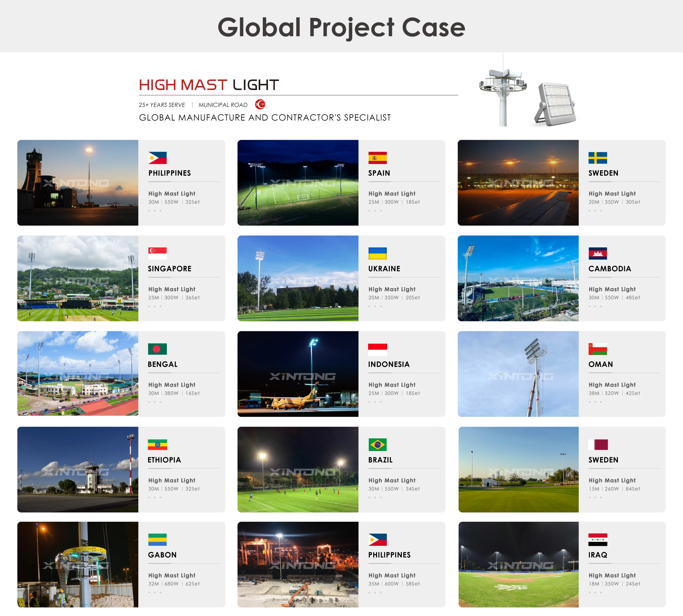Click the Ethiopia flag icon
Image resolution: width=683 pixels, height=616 pixels.
tap(157, 444)
